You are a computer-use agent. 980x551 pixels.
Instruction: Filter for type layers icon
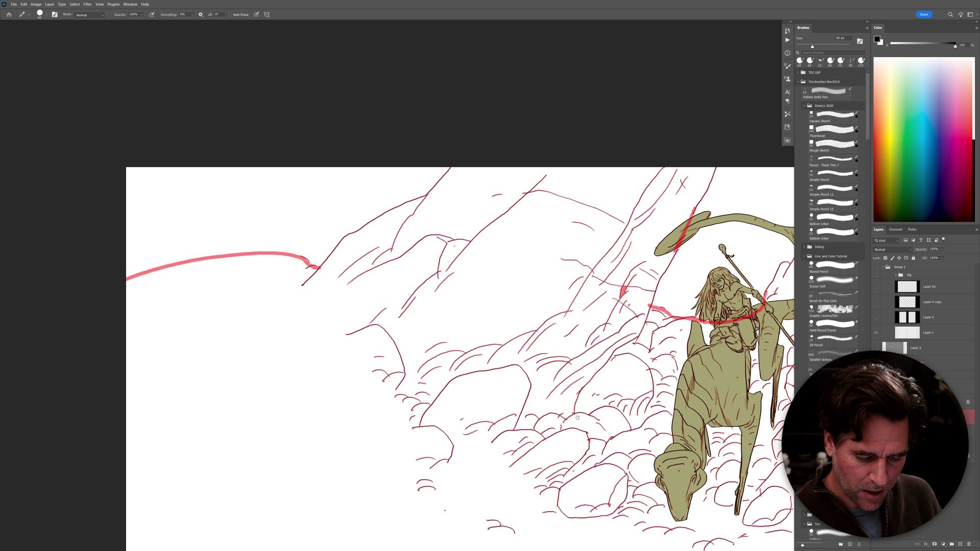click(x=921, y=240)
